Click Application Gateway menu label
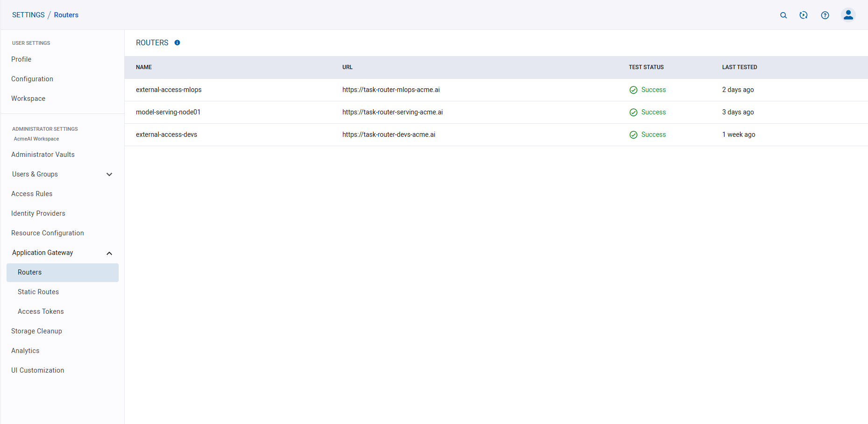868x424 pixels. tap(43, 253)
